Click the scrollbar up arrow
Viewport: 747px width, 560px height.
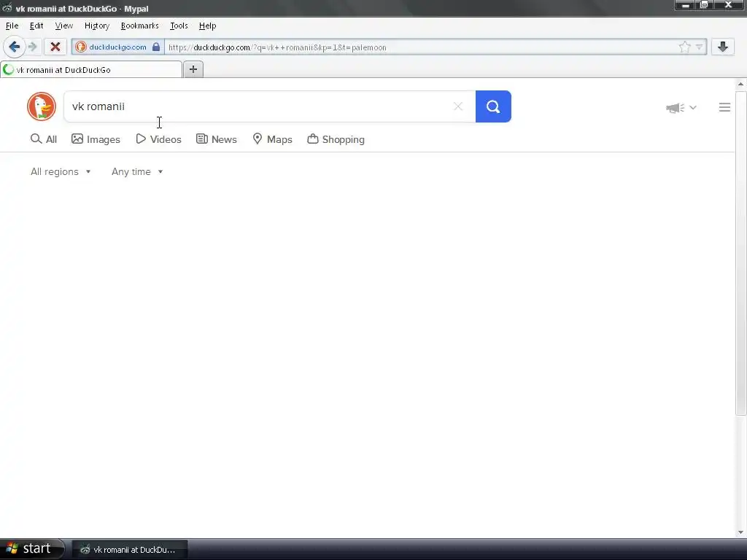(x=740, y=85)
